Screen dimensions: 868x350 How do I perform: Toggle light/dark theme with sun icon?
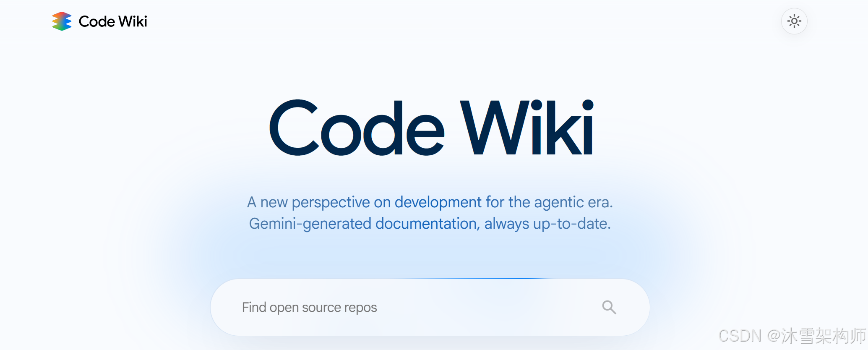click(x=794, y=21)
